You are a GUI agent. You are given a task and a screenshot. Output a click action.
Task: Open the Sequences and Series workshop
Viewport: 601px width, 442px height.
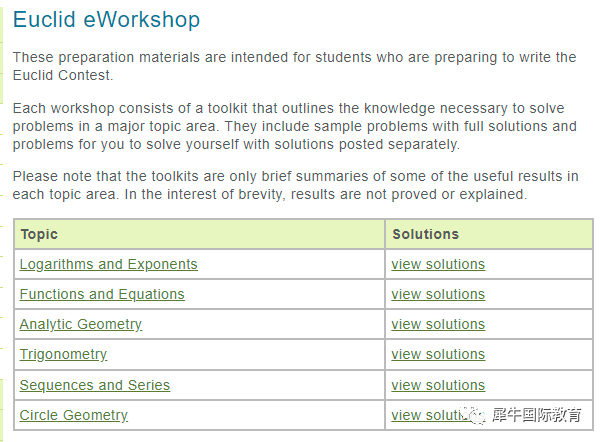pos(95,385)
